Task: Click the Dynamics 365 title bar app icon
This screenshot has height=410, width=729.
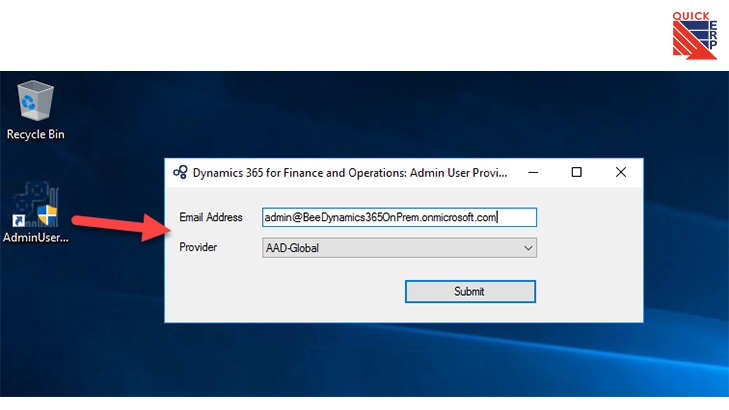Action: tap(180, 172)
